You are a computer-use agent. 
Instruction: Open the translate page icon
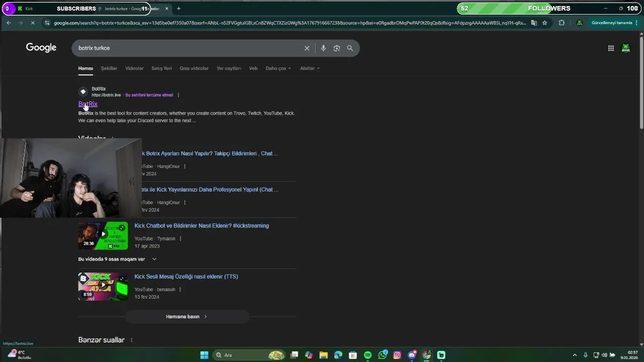tap(534, 23)
